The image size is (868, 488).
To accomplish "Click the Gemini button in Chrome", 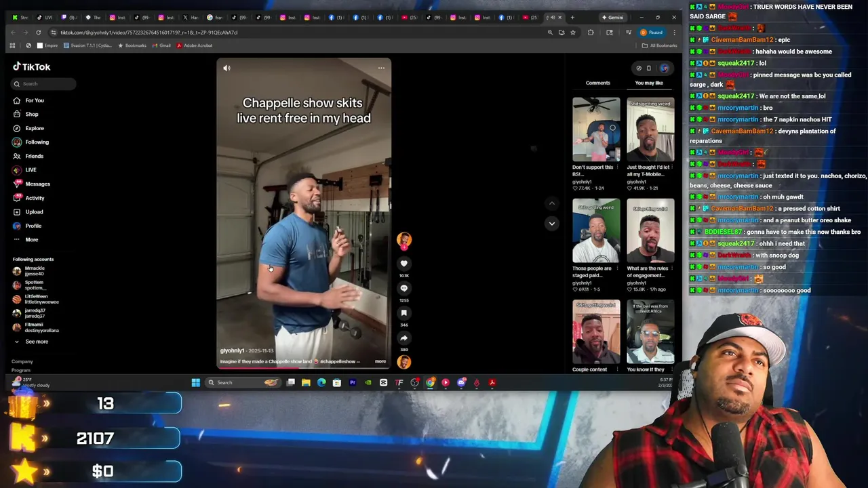I will pyautogui.click(x=612, y=17).
